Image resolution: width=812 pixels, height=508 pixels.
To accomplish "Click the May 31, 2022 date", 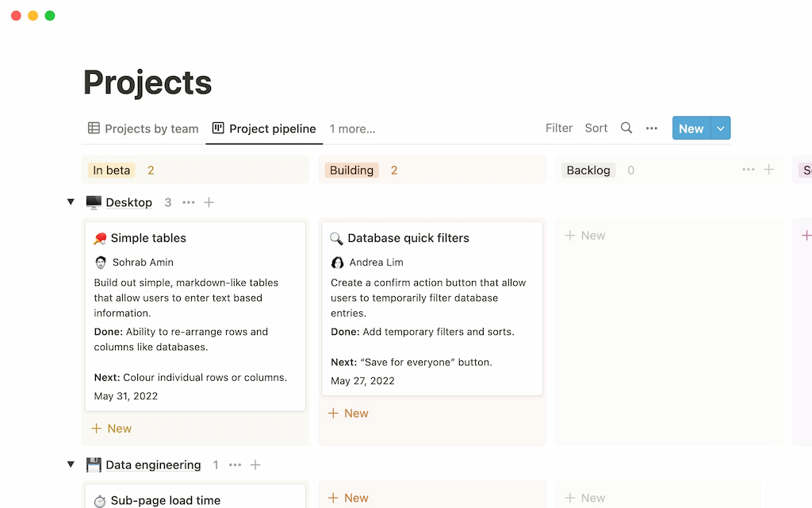I will tap(126, 396).
